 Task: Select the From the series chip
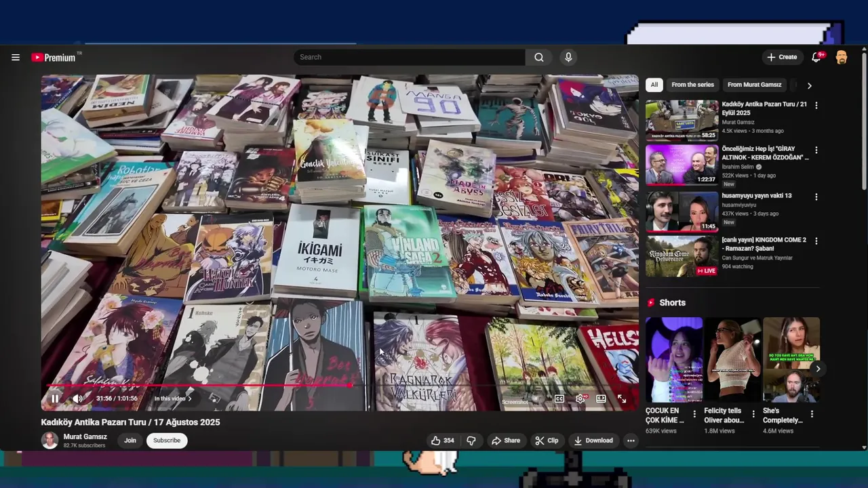(692, 85)
